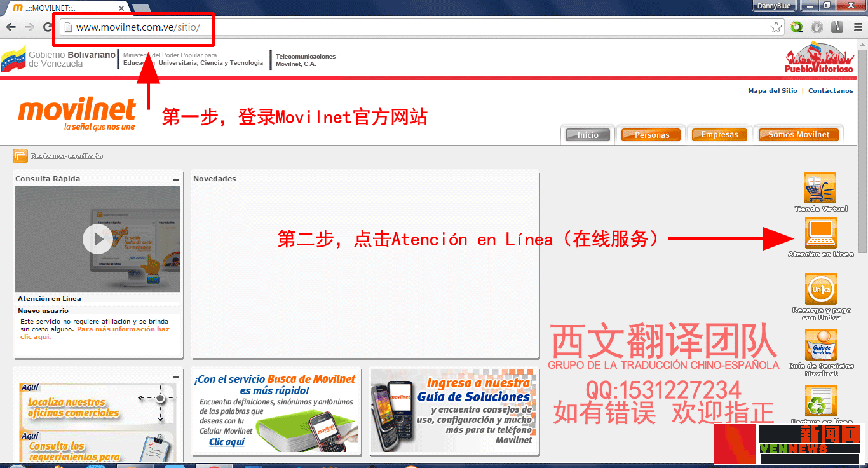The height and width of the screenshot is (468, 868).
Task: Open the Chrome menu hamburger icon
Action: pos(857,27)
